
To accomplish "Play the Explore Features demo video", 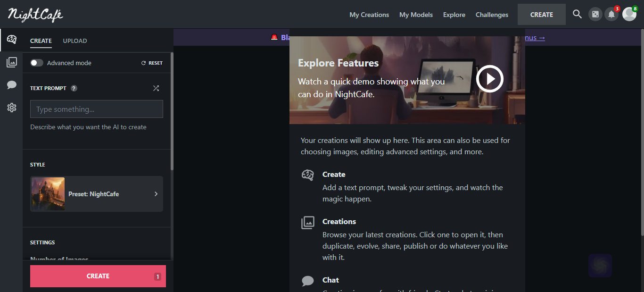I will point(490,78).
